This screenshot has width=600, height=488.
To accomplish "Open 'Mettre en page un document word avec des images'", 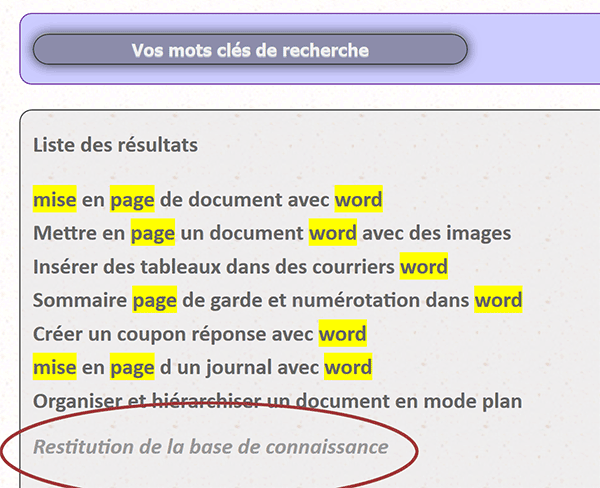I will [272, 233].
